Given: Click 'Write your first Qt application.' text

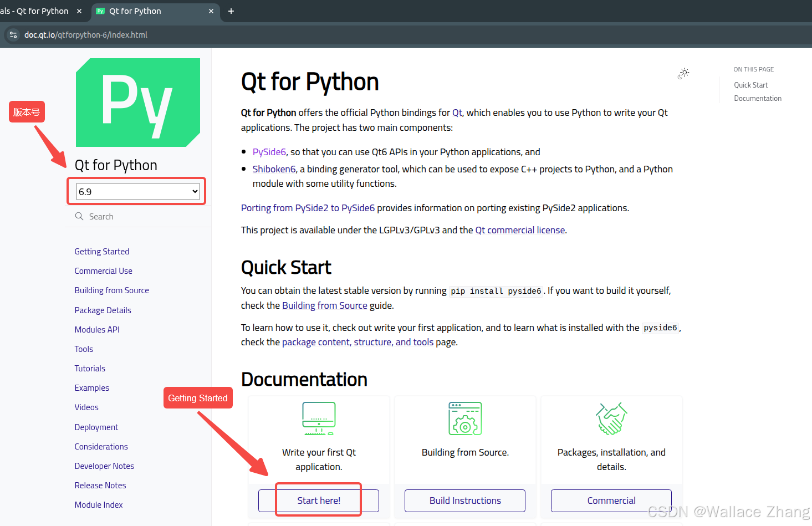Looking at the screenshot, I should (319, 459).
